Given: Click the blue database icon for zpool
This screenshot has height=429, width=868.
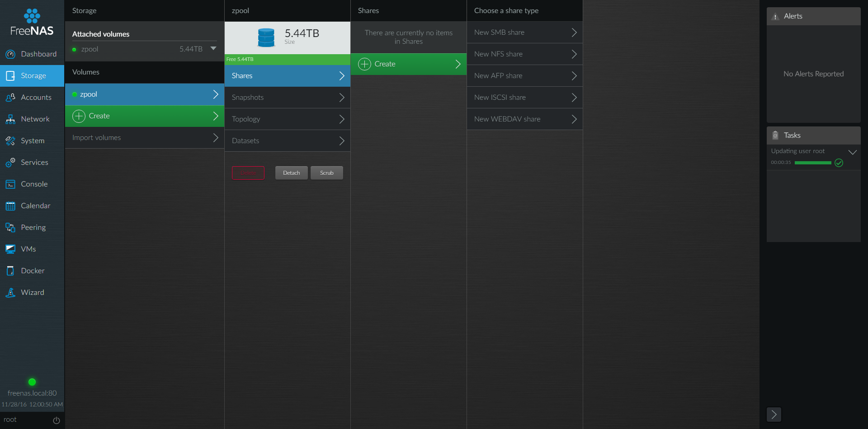Looking at the screenshot, I should 266,37.
